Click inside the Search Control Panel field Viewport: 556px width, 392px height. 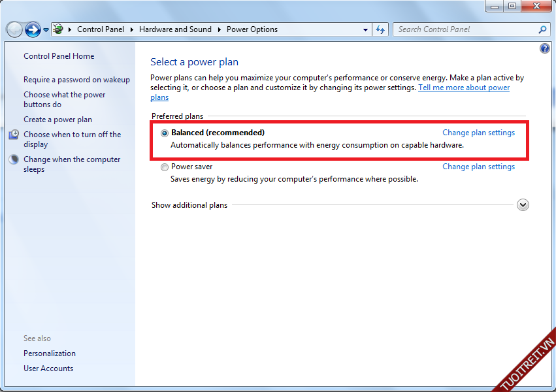(x=464, y=29)
